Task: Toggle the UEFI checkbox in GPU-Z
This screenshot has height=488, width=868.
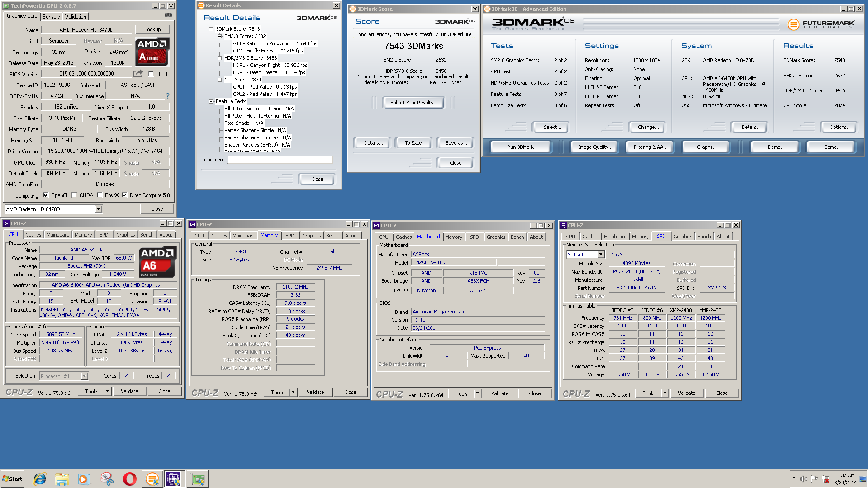Action: click(151, 74)
